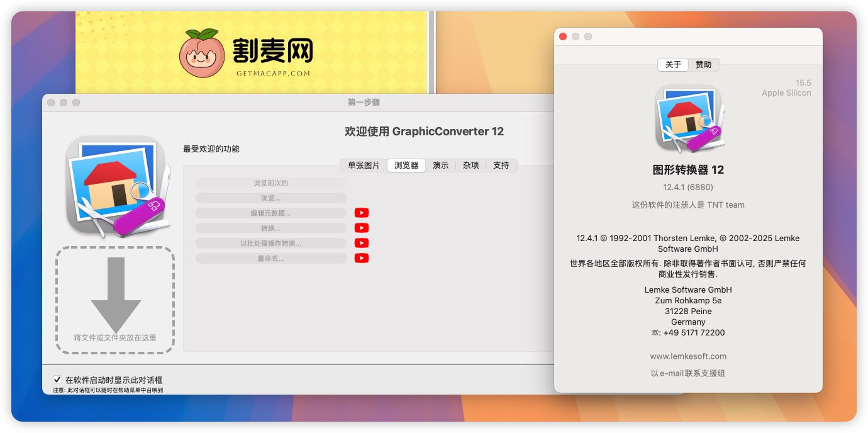
Task: Open YouTube video for 编辑元数据
Action: 362,213
